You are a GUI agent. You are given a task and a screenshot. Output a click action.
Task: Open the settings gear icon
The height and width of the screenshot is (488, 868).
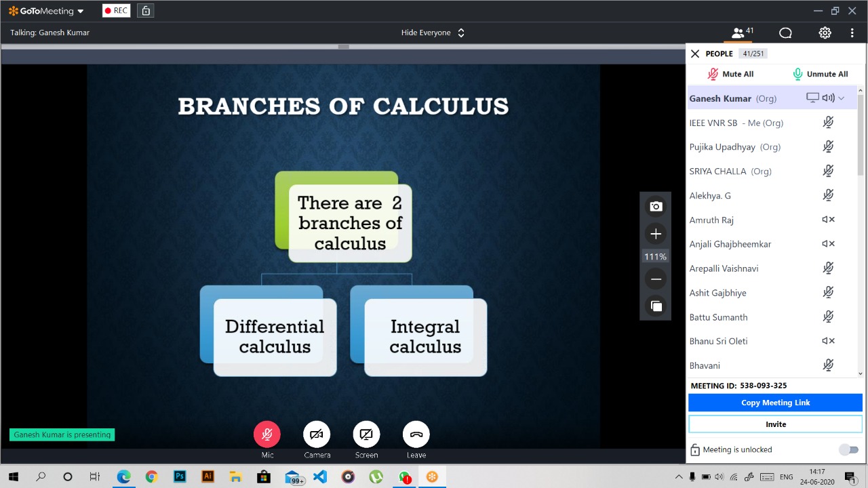[825, 33]
